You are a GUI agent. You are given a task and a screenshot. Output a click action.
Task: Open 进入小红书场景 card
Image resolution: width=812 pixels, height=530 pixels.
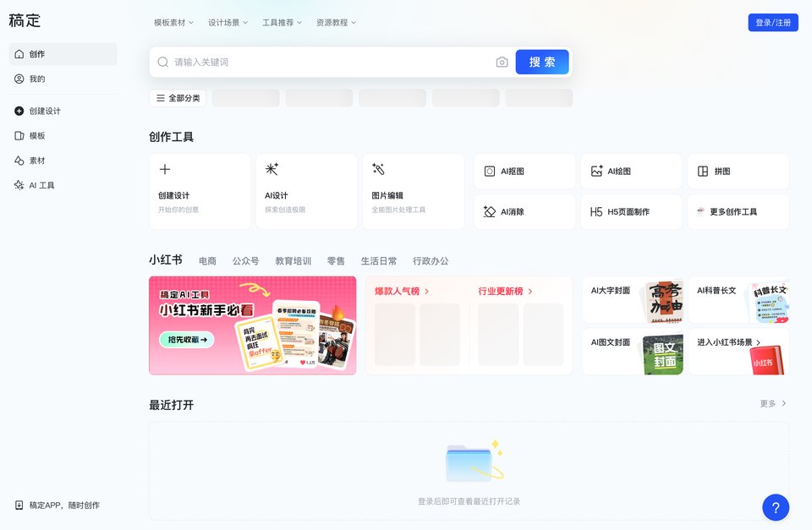point(738,352)
